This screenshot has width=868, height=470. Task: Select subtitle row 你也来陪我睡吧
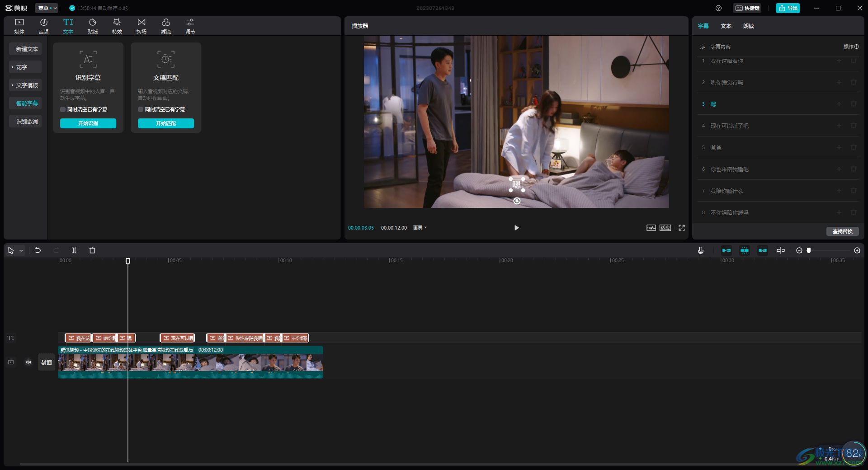(778, 169)
